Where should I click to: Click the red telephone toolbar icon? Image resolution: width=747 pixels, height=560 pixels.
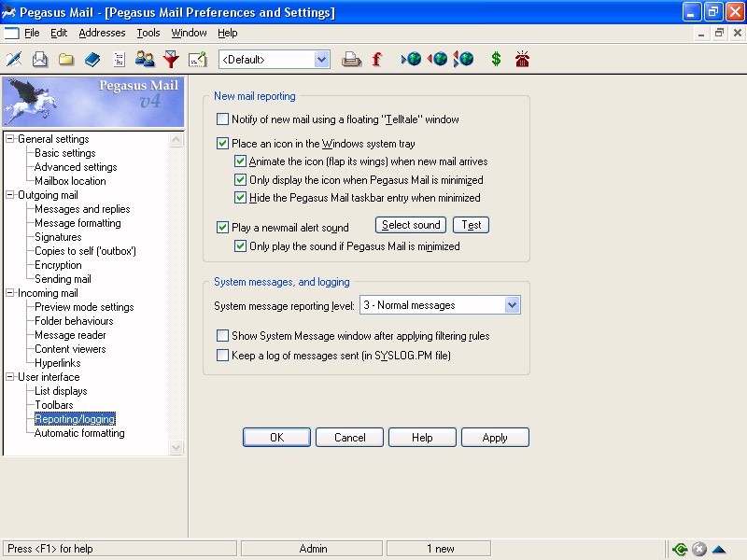pos(522,59)
